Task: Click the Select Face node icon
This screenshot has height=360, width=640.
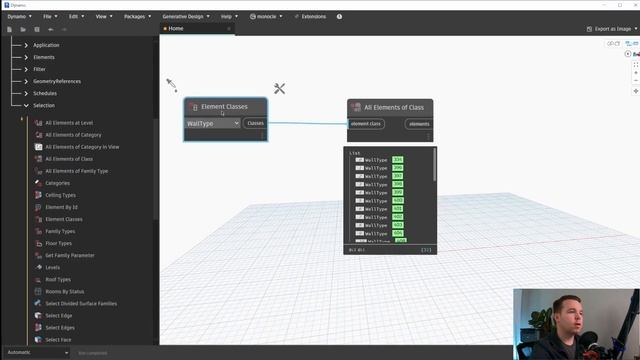Action: coord(38,340)
